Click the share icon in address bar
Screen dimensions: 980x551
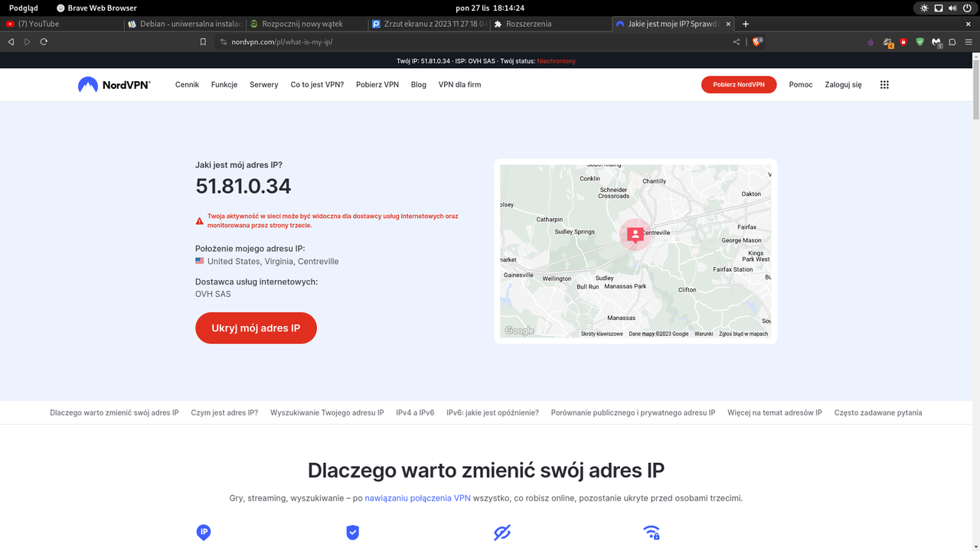[x=737, y=42]
